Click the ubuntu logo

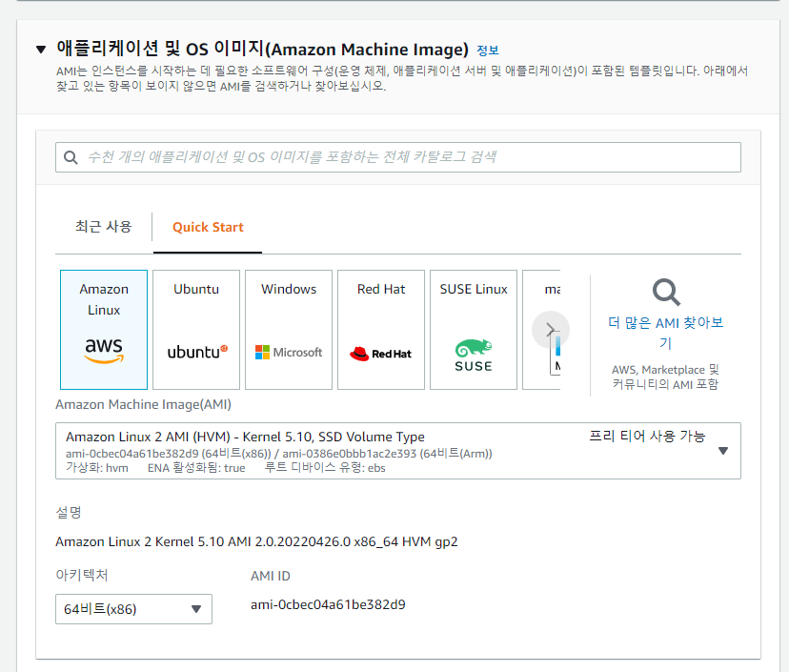tap(197, 352)
